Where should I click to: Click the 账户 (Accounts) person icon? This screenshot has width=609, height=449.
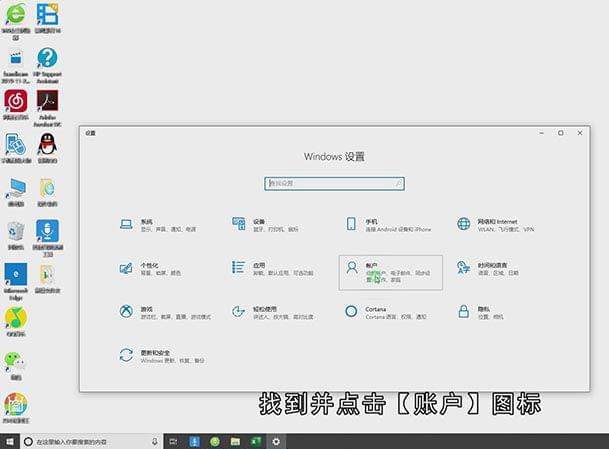click(352, 268)
